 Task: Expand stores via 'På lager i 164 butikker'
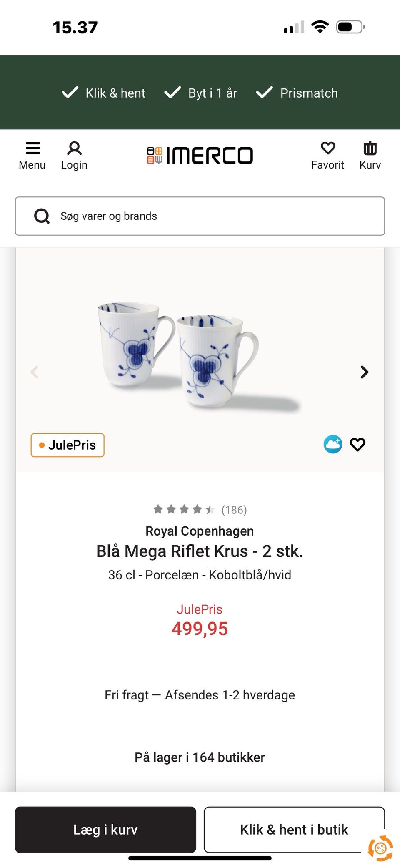click(x=200, y=757)
